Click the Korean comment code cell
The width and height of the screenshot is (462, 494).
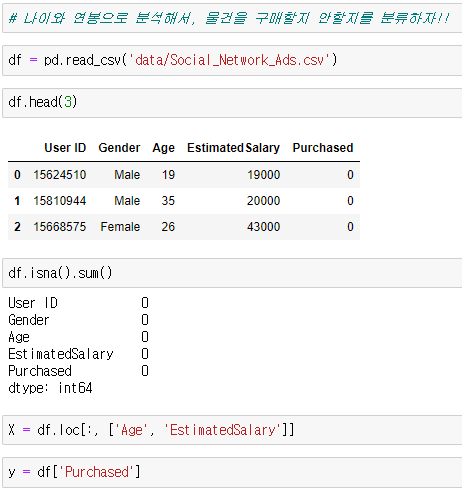click(232, 18)
